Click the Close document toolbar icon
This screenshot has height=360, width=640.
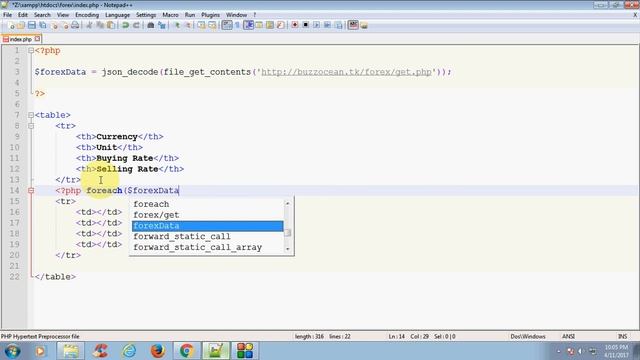[54, 25]
